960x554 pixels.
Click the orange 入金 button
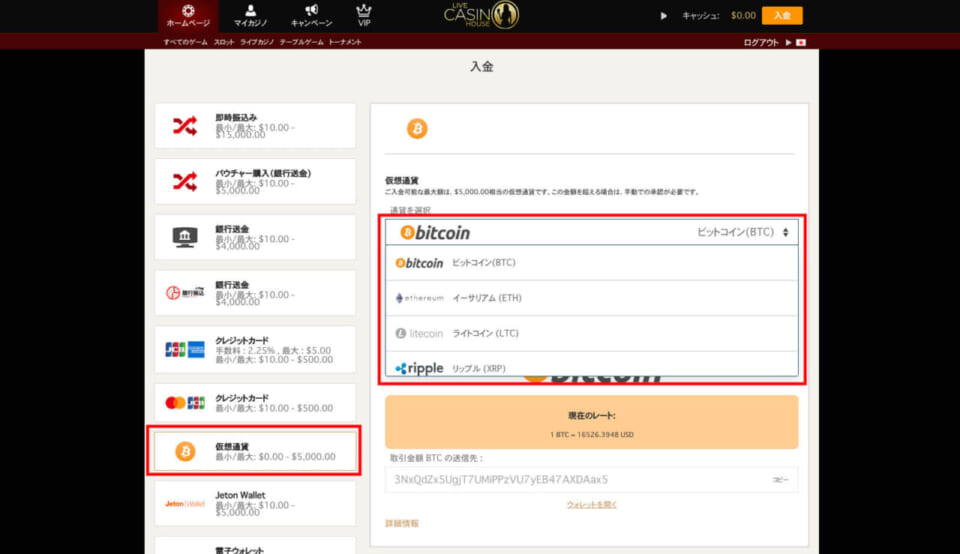782,15
